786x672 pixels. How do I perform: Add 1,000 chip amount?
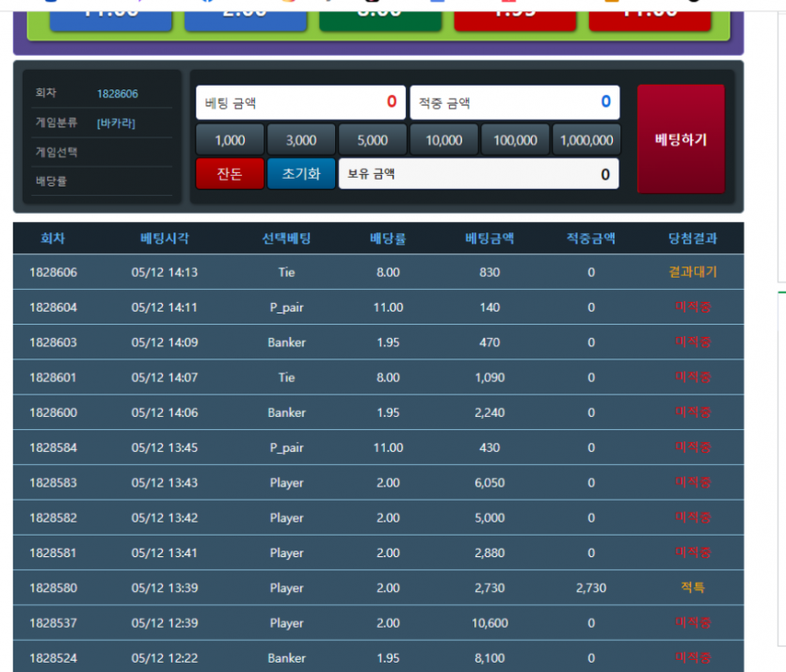pos(230,140)
